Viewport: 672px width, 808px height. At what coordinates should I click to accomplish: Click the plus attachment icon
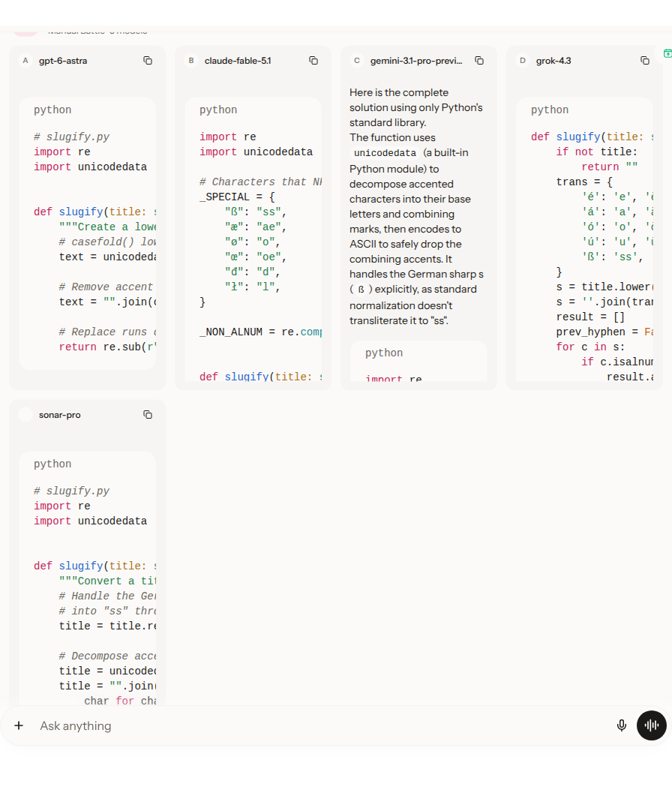tap(19, 725)
